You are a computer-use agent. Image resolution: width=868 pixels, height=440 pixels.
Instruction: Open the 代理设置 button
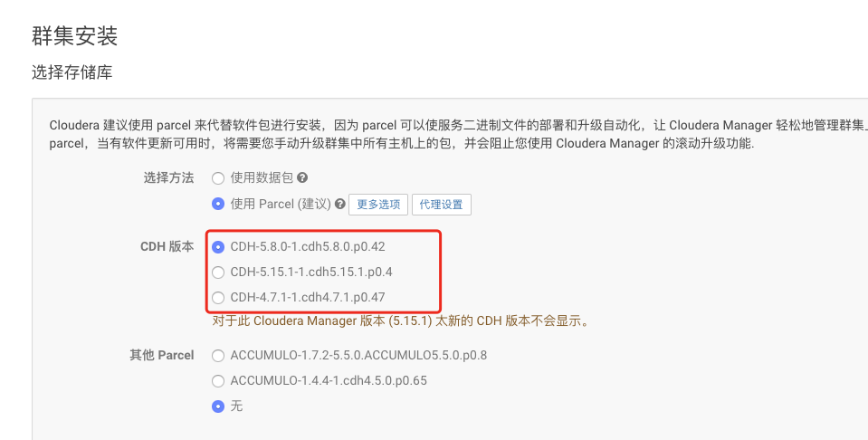(441, 205)
